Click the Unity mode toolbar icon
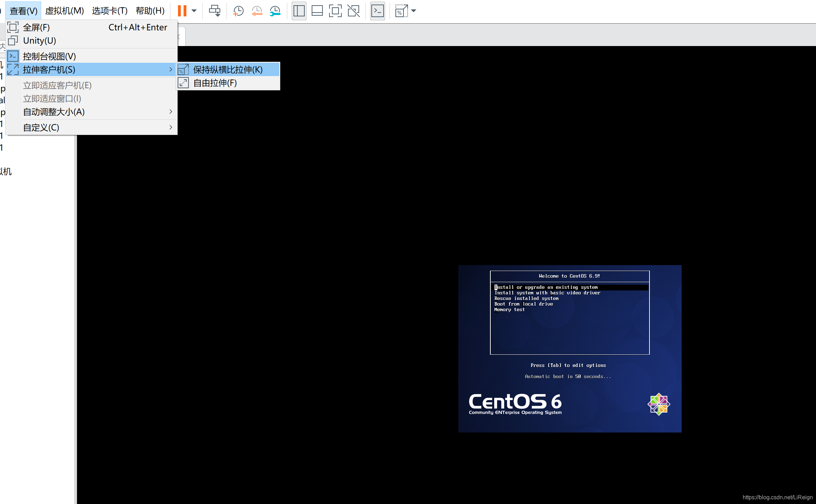Screen dimensions: 816x504 (x=354, y=11)
